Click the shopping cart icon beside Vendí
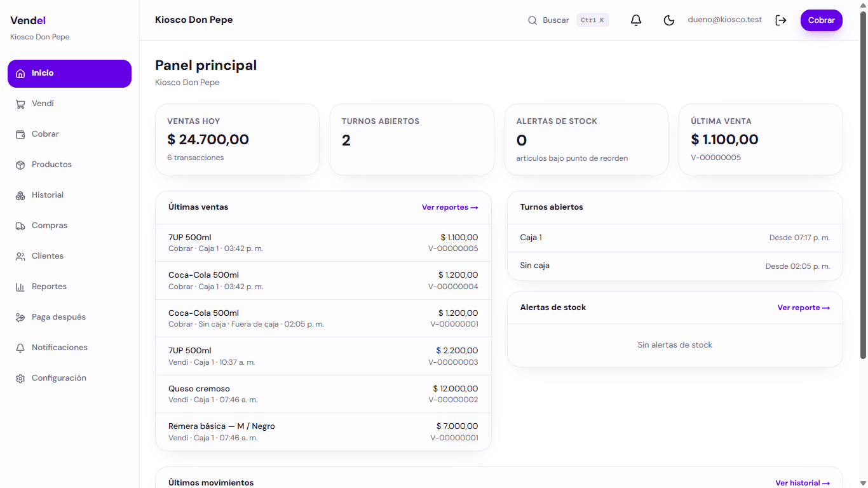This screenshot has width=868, height=488. click(x=20, y=104)
